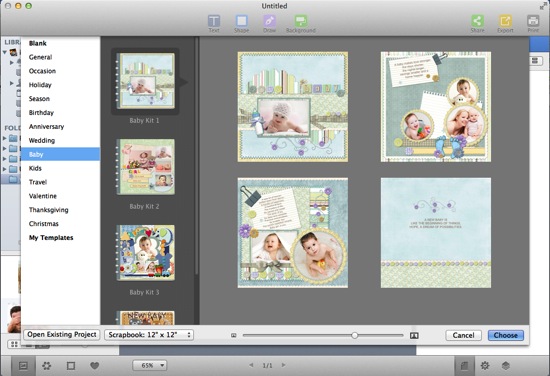Expand the first folder under FOLDERS
The height and width of the screenshot is (376, 550).
coord(5,138)
